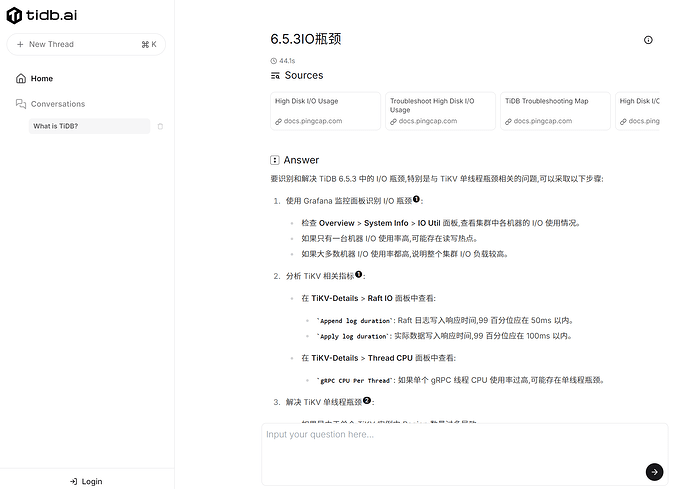Click the tidb.ai logo
The image size is (690, 489).
[42, 15]
